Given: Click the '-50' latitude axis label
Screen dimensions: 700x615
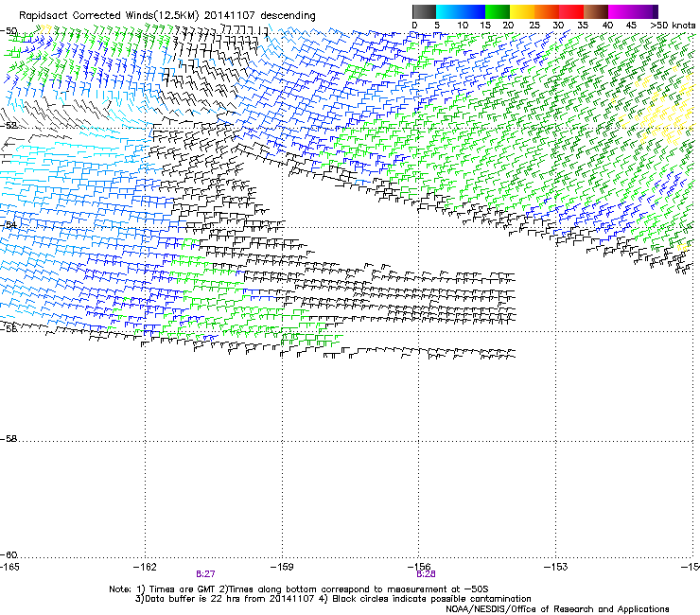Looking at the screenshot, I should click(9, 31).
